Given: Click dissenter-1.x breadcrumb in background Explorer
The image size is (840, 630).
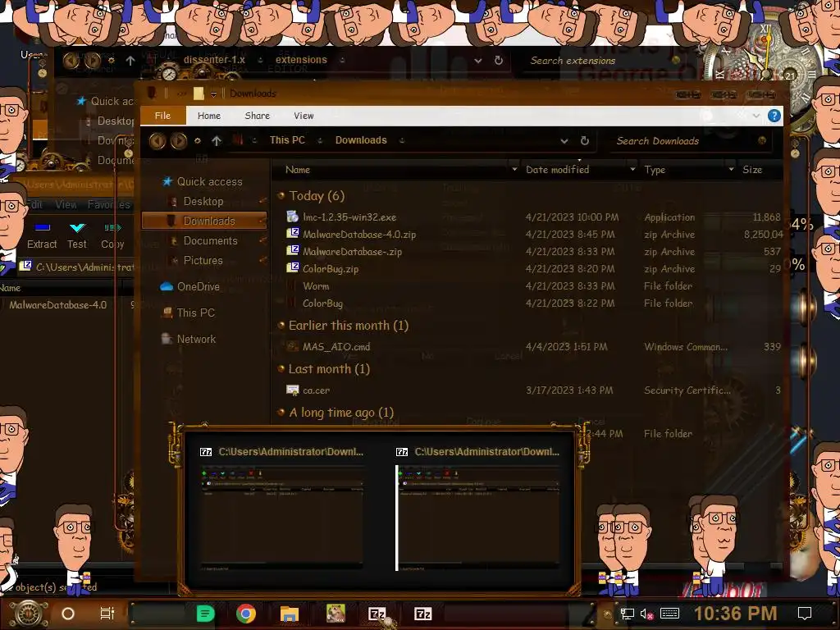Looking at the screenshot, I should point(214,60).
